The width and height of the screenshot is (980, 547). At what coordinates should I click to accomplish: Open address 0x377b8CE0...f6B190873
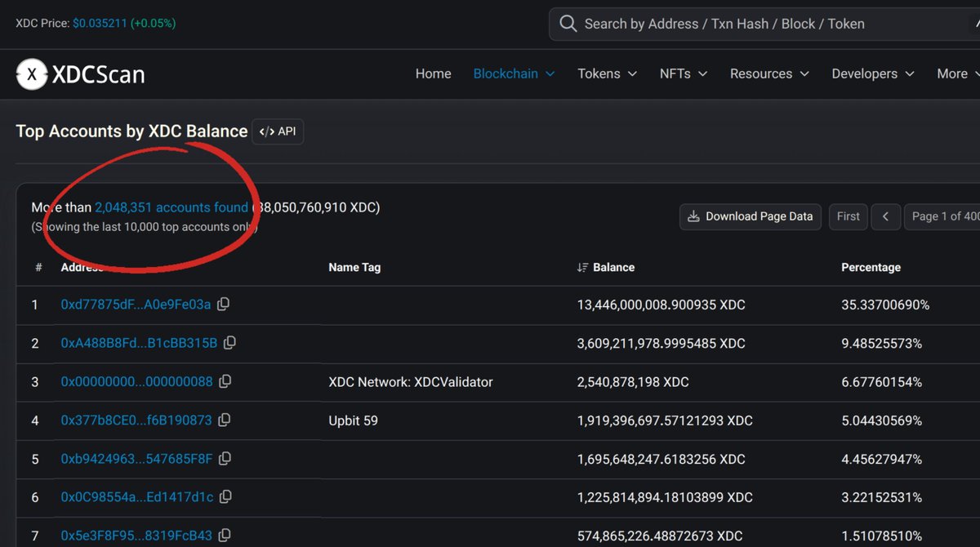pos(136,420)
